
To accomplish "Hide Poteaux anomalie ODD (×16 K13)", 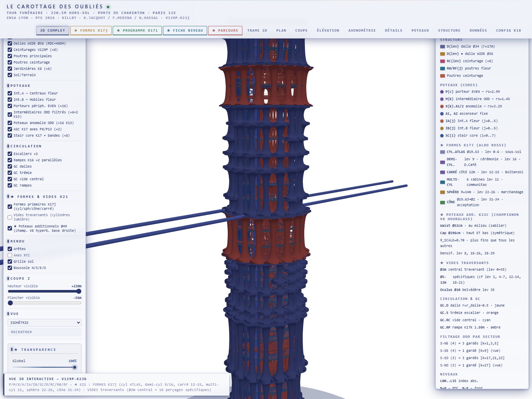I will click(10, 123).
